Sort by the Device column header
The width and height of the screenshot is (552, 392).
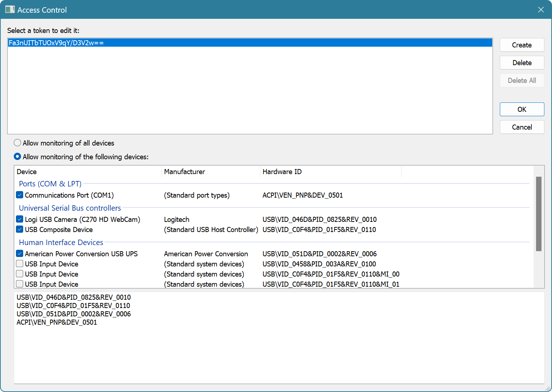(88, 172)
